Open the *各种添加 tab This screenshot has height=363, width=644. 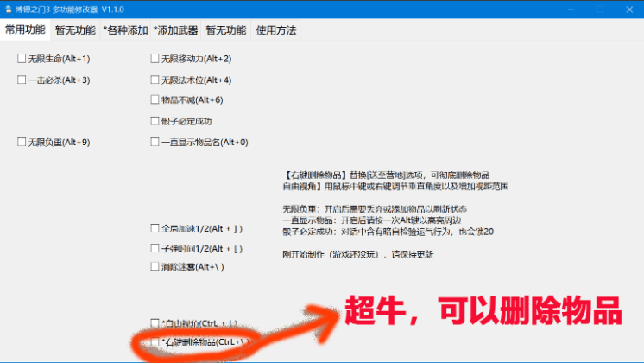pos(125,30)
